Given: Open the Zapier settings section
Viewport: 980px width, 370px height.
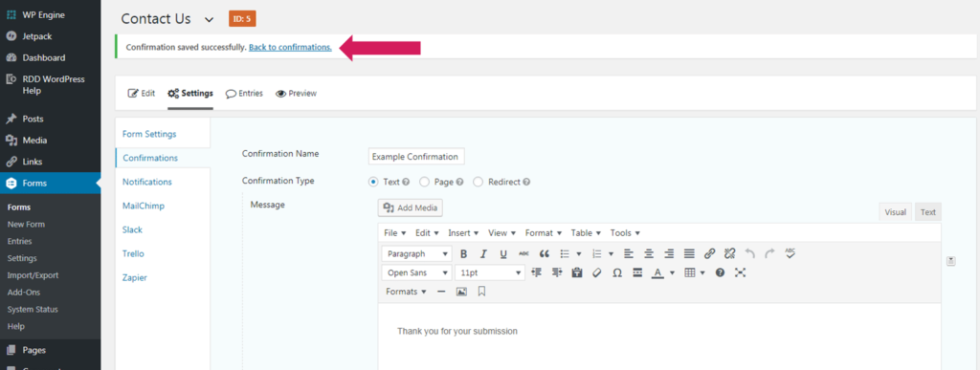Looking at the screenshot, I should point(134,277).
